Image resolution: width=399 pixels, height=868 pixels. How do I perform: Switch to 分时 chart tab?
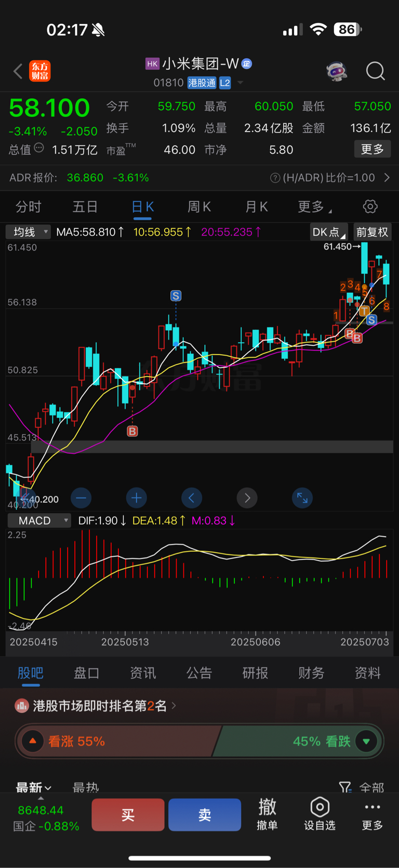tap(29, 207)
